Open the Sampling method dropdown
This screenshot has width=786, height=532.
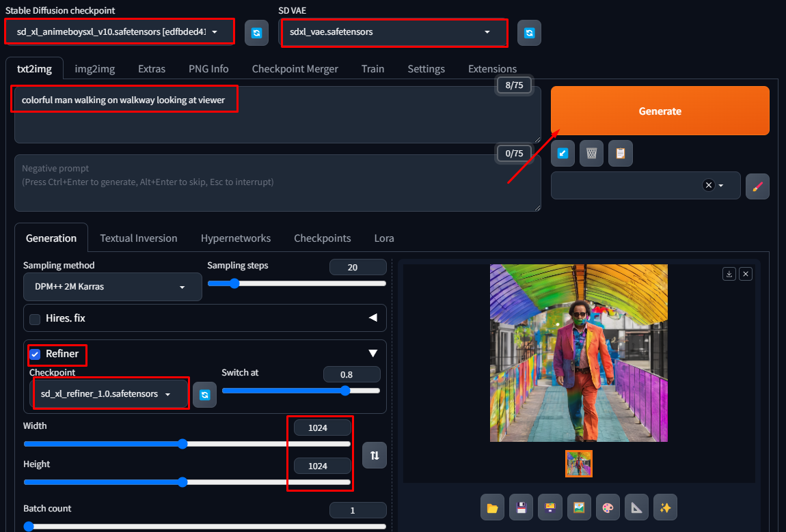tap(113, 288)
